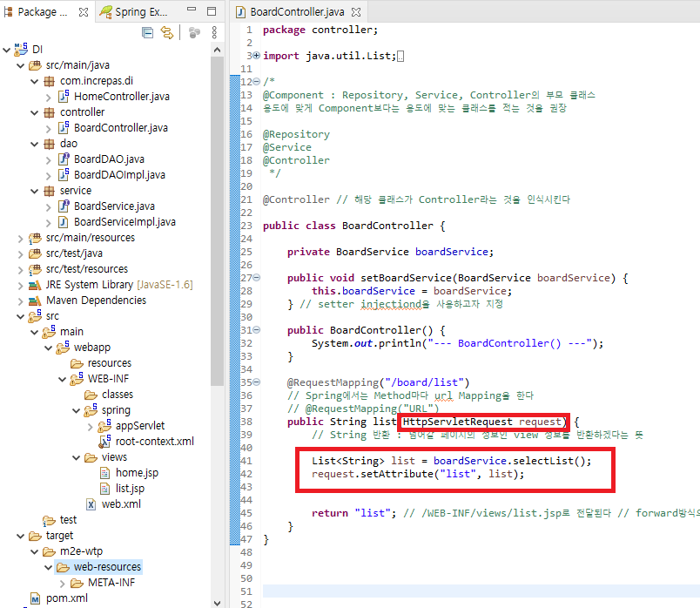Collapse the service package

34,192
